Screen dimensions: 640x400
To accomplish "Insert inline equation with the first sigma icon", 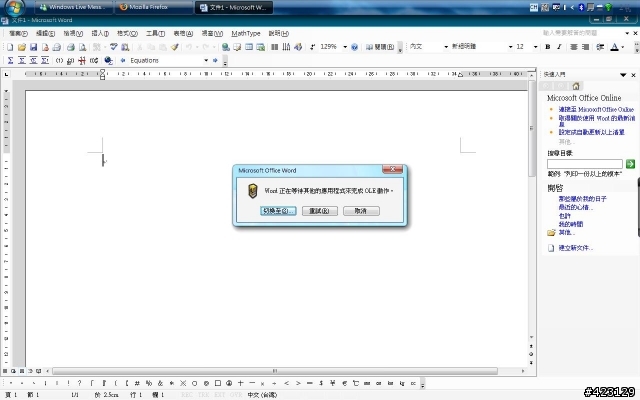I will coord(11,60).
